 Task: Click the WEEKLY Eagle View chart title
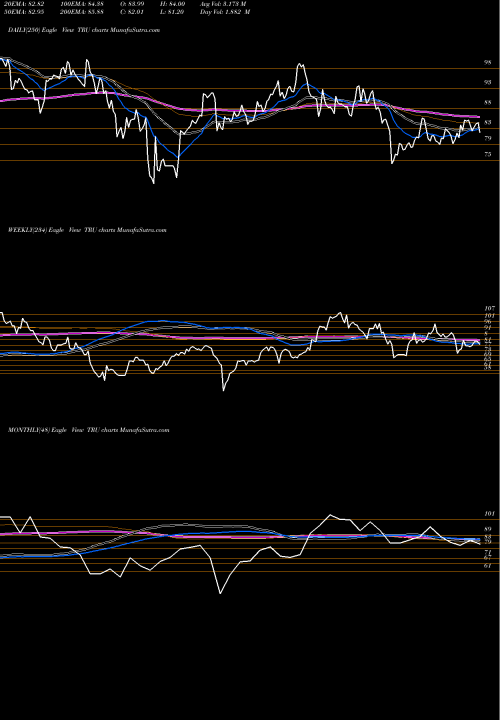(x=87, y=230)
